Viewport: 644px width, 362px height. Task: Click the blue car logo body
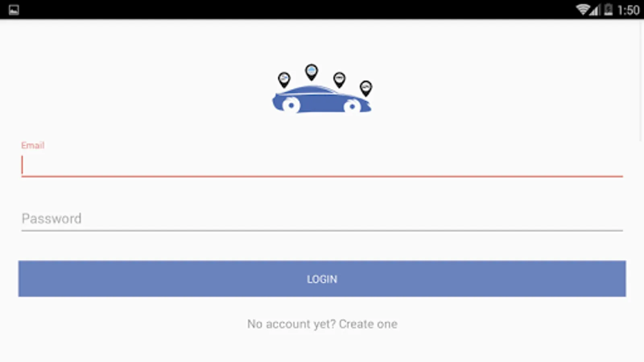coord(321,101)
